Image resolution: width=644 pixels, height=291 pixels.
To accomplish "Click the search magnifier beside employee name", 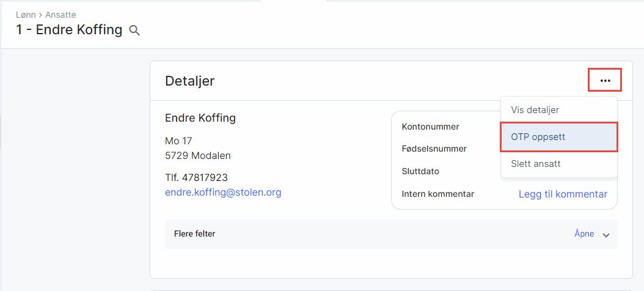I will coord(134,31).
